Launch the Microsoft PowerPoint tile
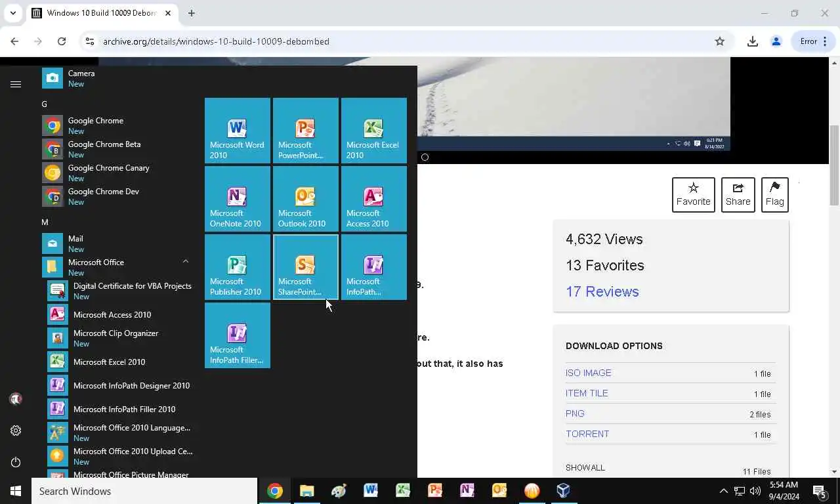The image size is (840, 504). (306, 131)
